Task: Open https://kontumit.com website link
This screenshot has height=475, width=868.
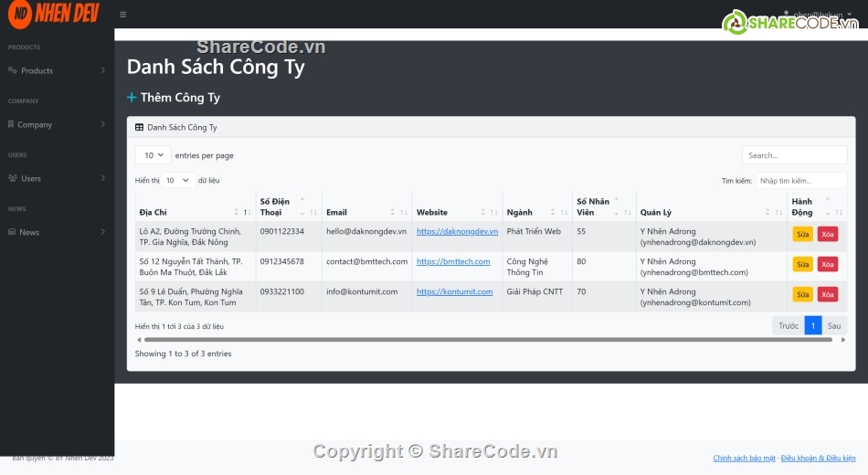Action: (454, 291)
